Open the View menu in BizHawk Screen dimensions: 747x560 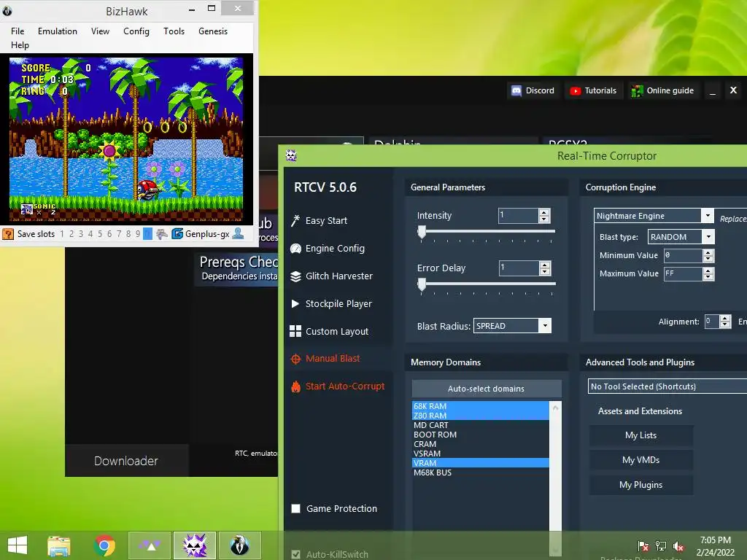click(x=100, y=31)
